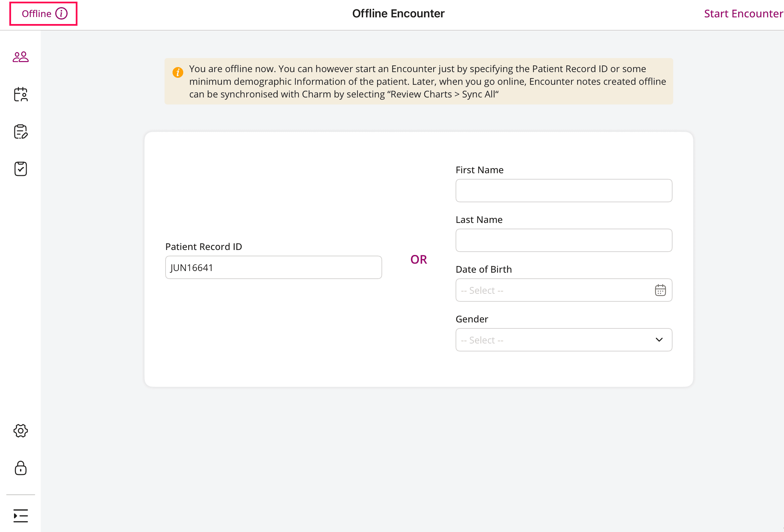Click the lock icon in sidebar
This screenshot has height=532, width=784.
point(21,468)
